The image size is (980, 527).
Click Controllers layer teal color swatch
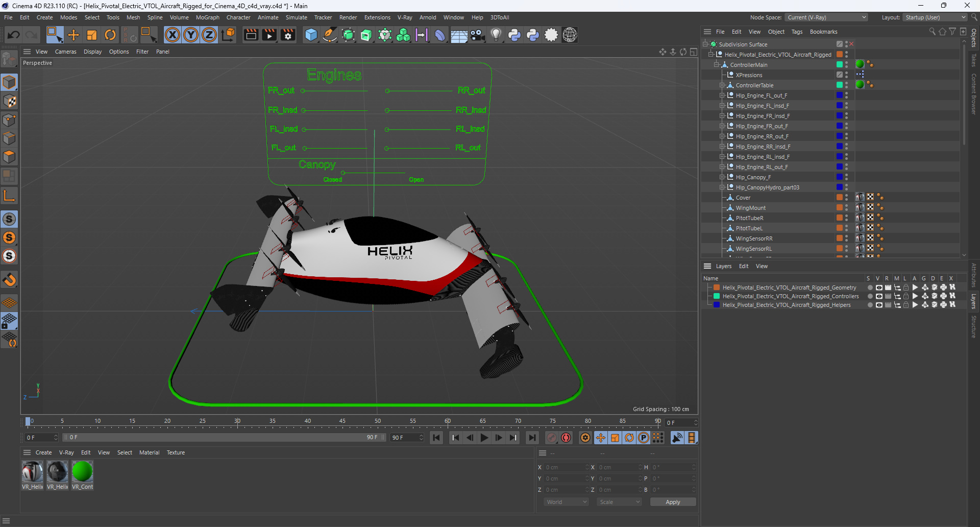pyautogui.click(x=717, y=296)
